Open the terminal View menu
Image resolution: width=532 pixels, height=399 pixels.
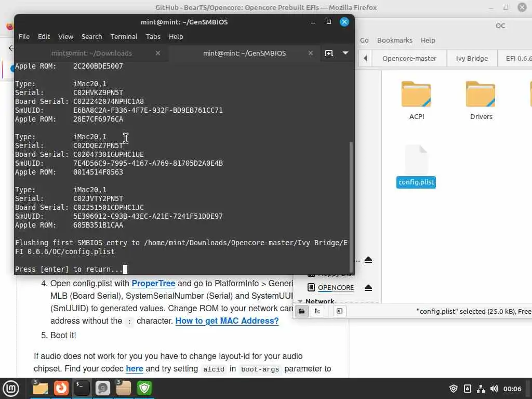65,37
